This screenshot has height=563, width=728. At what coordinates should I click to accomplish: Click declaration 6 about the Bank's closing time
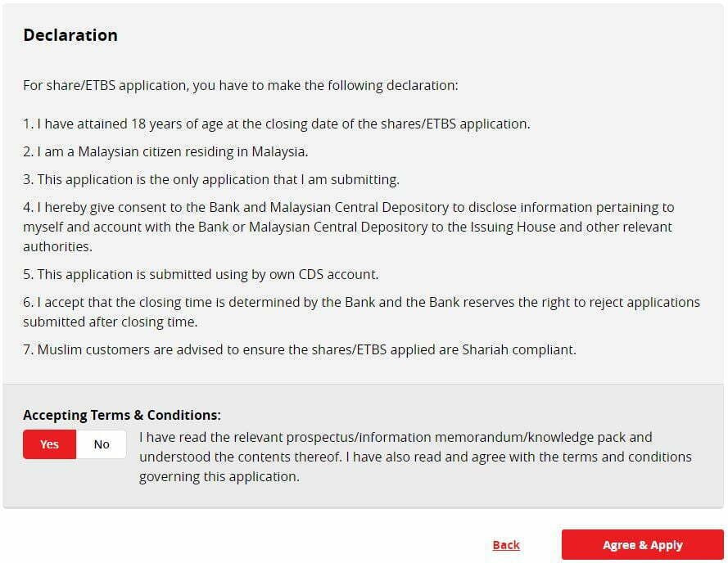click(x=362, y=312)
